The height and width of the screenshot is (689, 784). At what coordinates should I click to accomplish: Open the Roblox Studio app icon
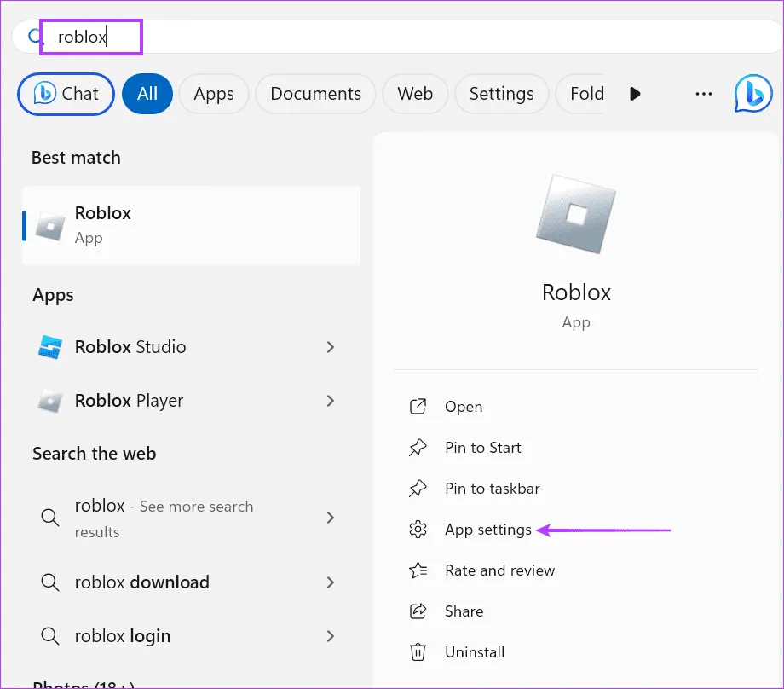tap(51, 347)
